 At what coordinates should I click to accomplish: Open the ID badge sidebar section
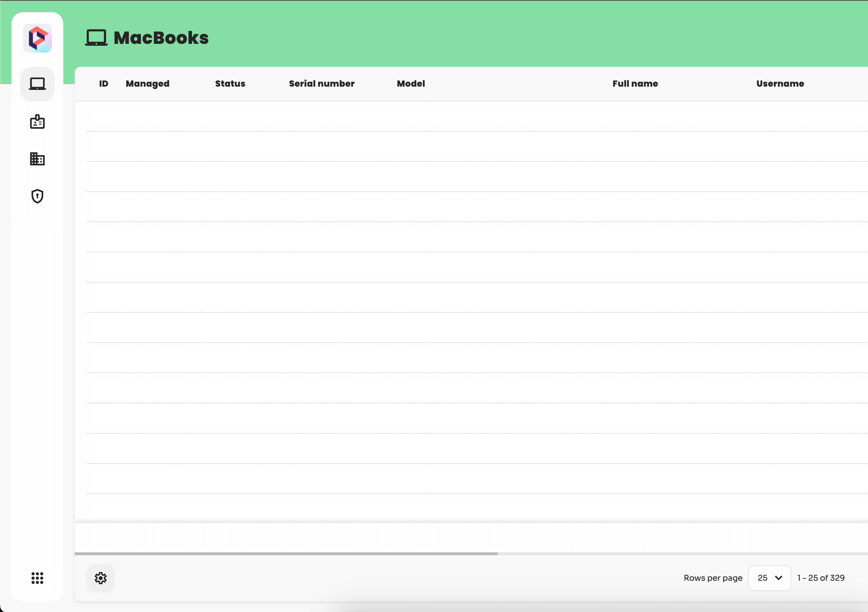click(x=37, y=122)
